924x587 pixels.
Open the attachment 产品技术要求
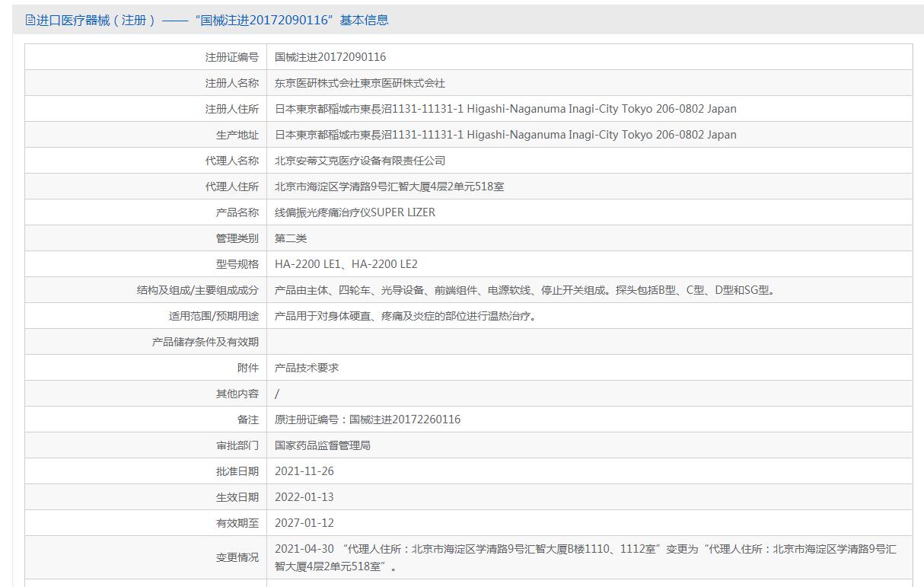307,368
